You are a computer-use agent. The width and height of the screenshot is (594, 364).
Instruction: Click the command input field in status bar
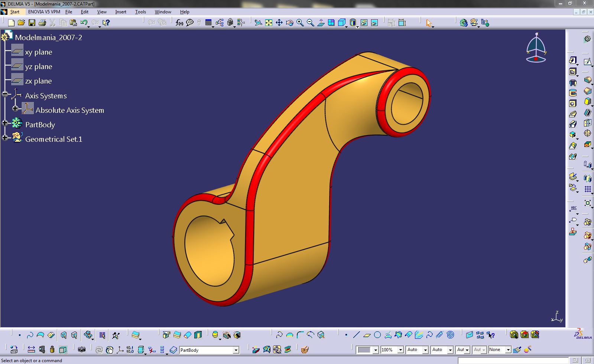513,361
